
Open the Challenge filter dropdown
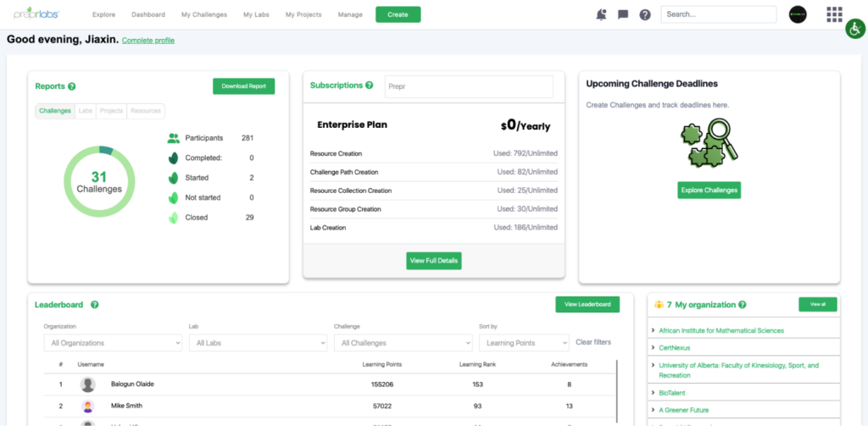(x=403, y=343)
